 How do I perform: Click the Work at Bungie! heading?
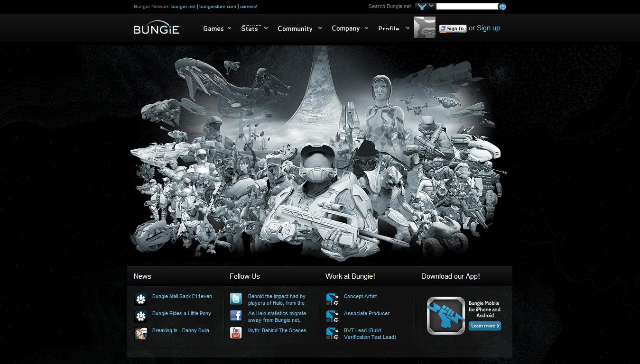click(350, 276)
